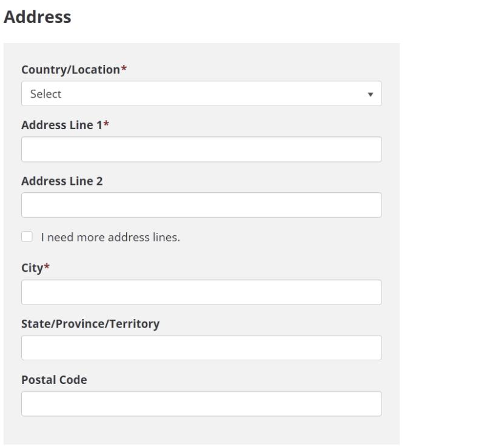Click the State/Province/Territory input box
This screenshot has height=447, width=504.
tap(201, 348)
